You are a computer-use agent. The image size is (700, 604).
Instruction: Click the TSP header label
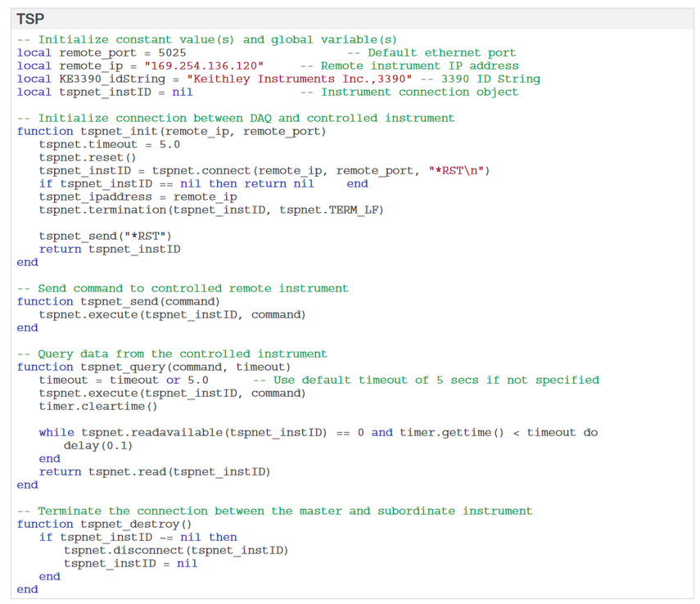point(30,19)
